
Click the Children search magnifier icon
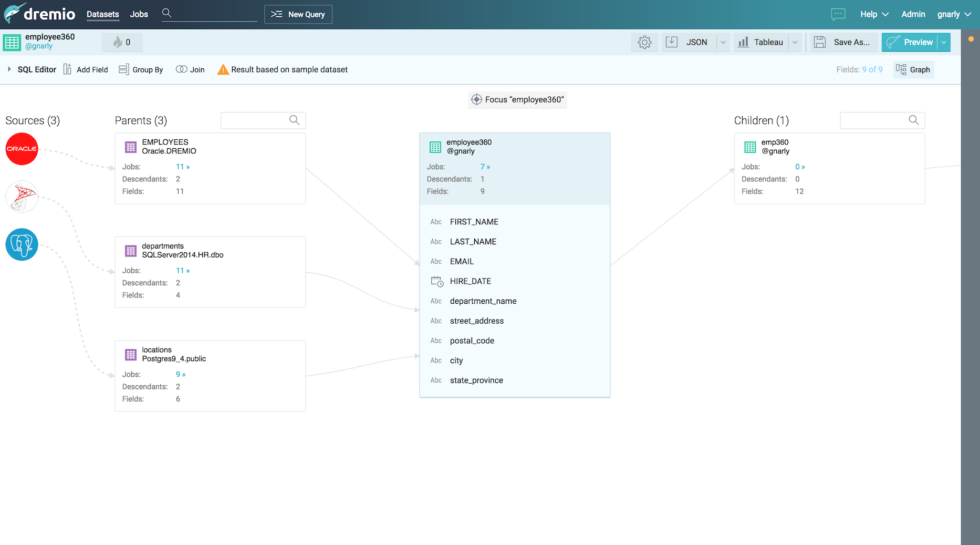(914, 120)
